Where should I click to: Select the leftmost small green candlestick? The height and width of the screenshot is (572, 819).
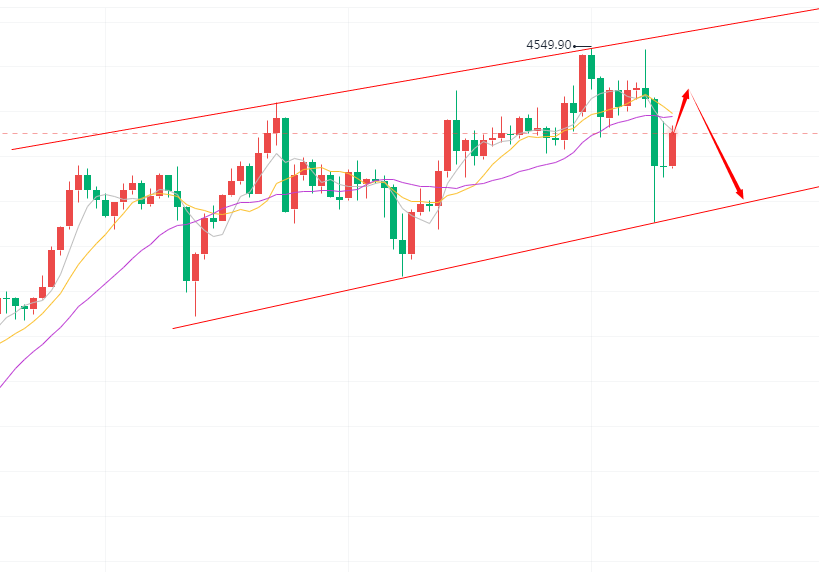point(6,300)
